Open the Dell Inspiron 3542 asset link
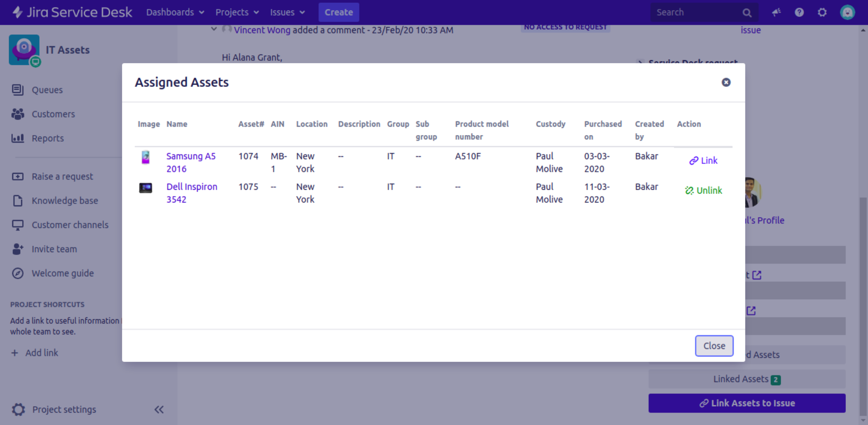This screenshot has width=868, height=425. coord(192,193)
